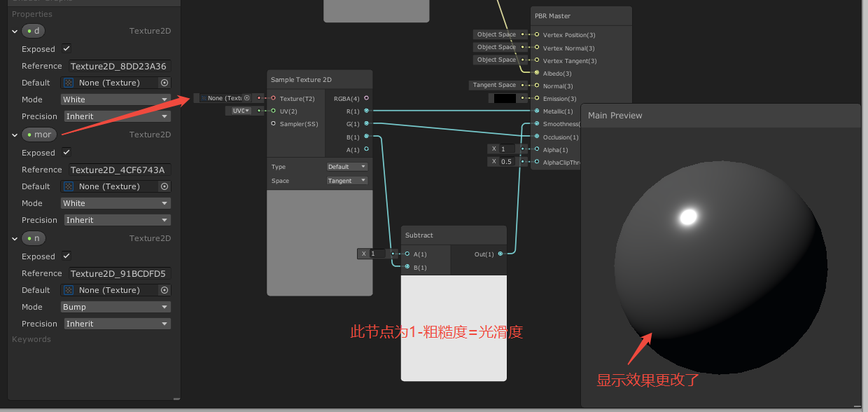868x412 pixels.
Task: Edit AlphaClipThreshold X field showing 0.5
Action: (x=507, y=162)
